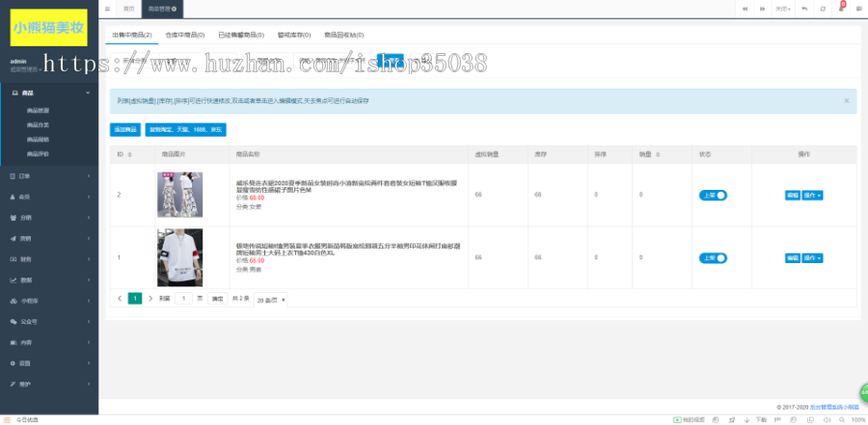The image size is (868, 425).
Task: Close the 商品管理 tab via its X icon
Action: click(x=175, y=9)
